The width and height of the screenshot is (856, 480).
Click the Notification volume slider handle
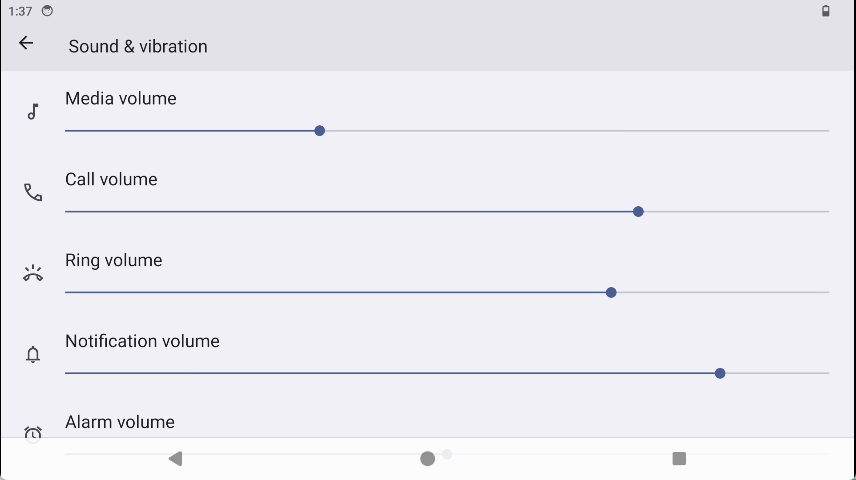coord(720,373)
